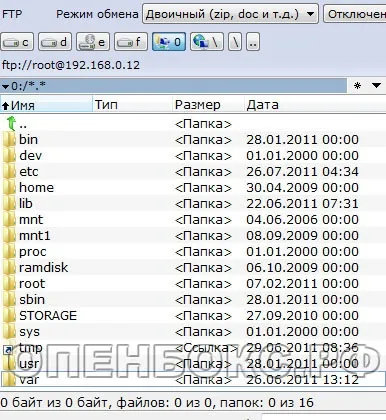Select the usr folder icon

pos(10,364)
